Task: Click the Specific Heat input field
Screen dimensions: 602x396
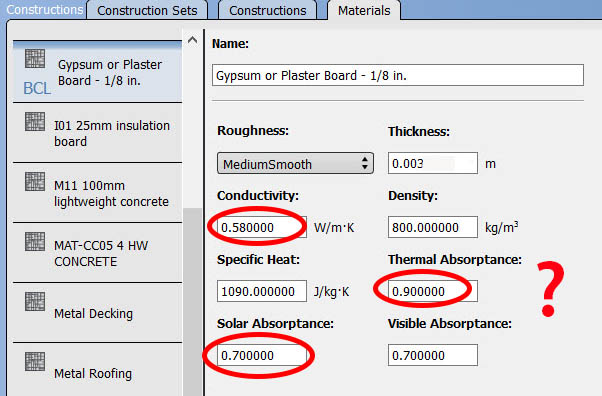Action: coord(262,291)
